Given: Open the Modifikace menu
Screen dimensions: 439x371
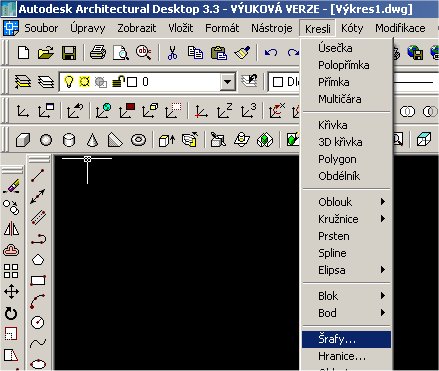Looking at the screenshot, I should coord(400,28).
